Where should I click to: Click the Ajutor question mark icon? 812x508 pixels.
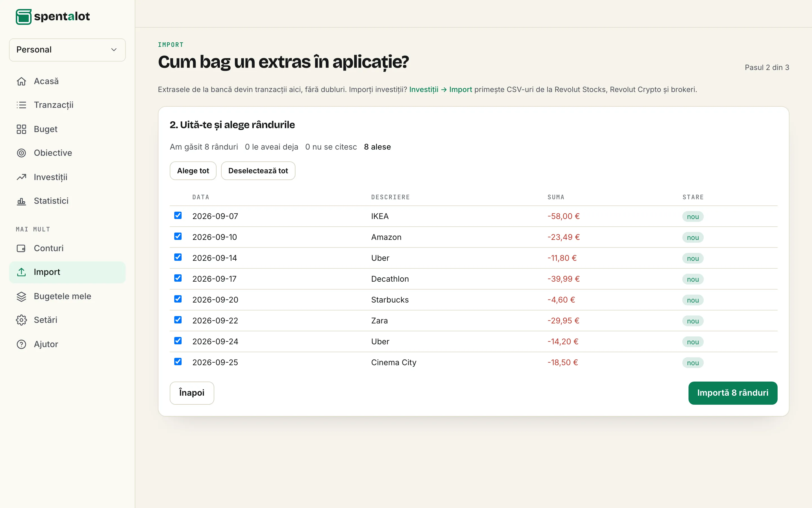pyautogui.click(x=21, y=344)
